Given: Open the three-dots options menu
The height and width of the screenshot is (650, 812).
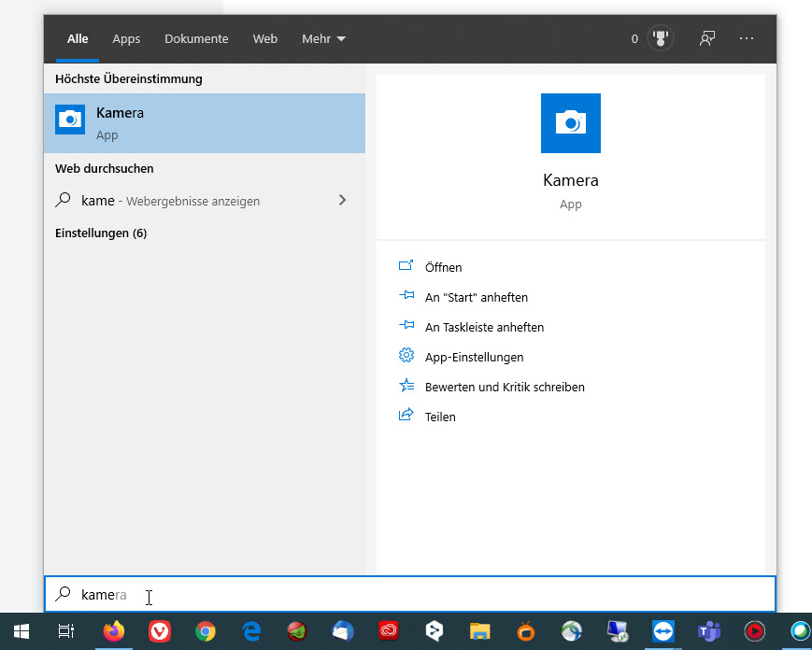Looking at the screenshot, I should pos(746,39).
